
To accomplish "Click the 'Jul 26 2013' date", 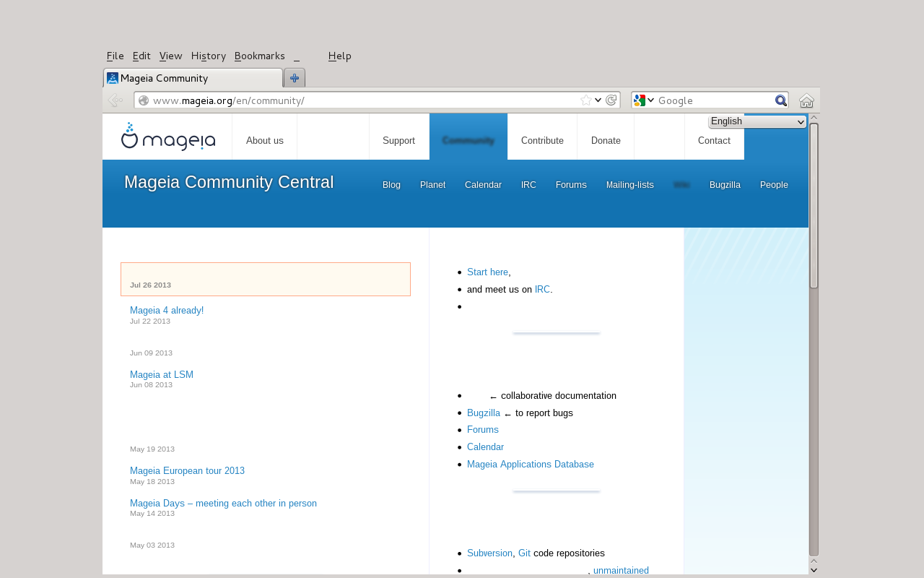I will pos(150,285).
